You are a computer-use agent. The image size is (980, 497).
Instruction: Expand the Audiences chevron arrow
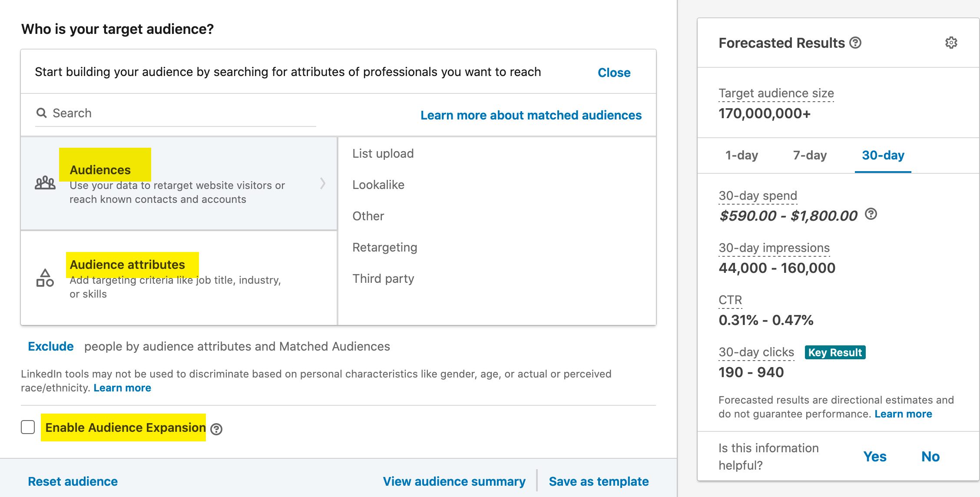click(323, 184)
